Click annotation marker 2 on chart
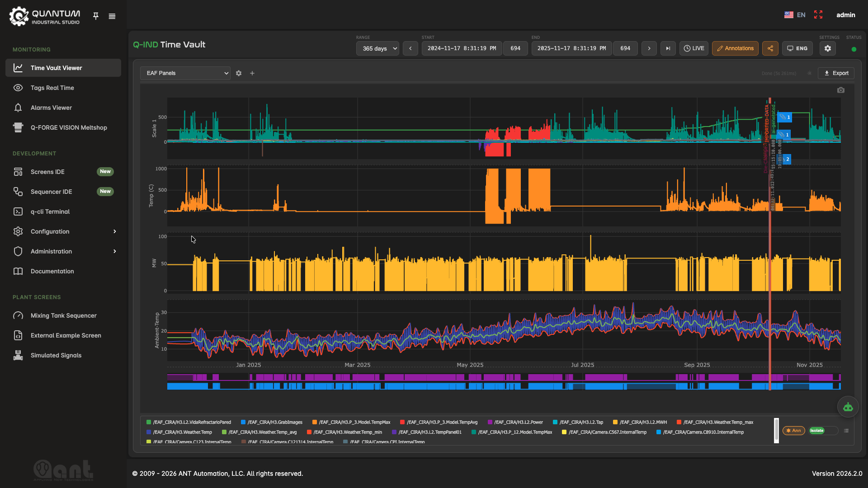This screenshot has width=868, height=488. pyautogui.click(x=787, y=159)
